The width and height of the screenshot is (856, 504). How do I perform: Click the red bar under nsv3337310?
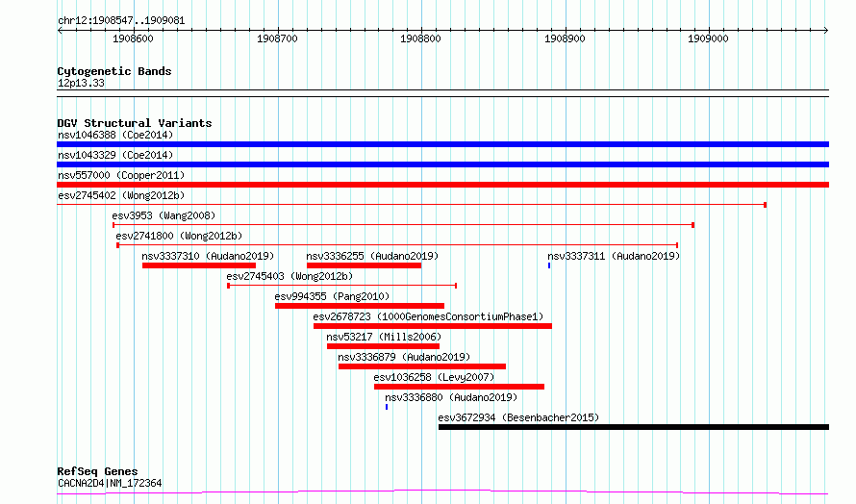tap(199, 265)
